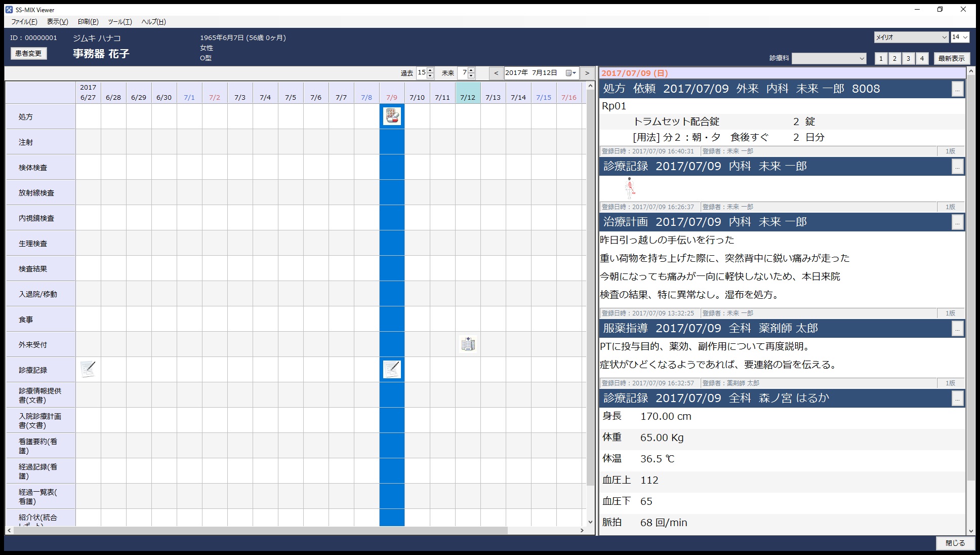Decrease the 未来 days spinner value
The height and width of the screenshot is (555, 980).
(x=471, y=76)
